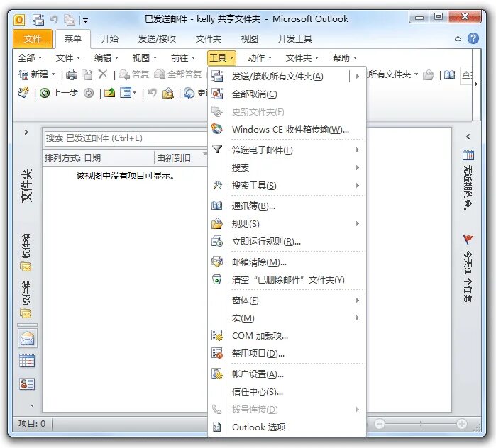
Task: Click in the 搜索 已发送邮件 search box
Action: 126,138
